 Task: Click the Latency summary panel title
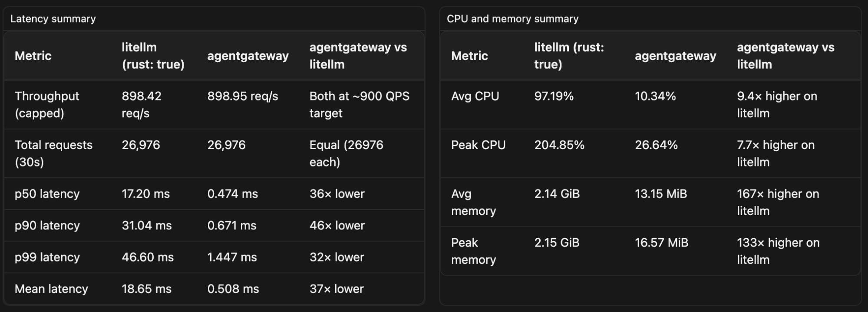tap(53, 19)
